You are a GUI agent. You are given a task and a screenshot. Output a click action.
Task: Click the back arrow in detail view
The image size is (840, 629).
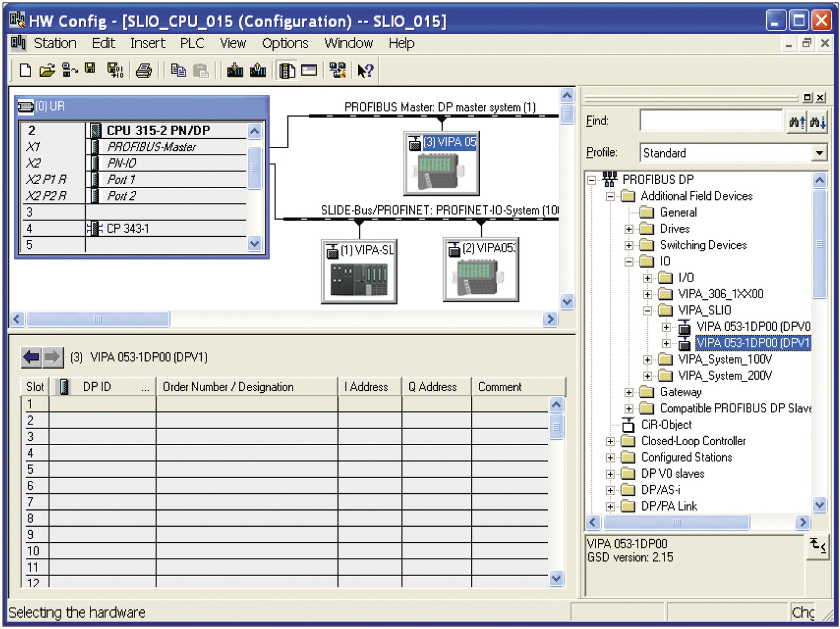[31, 357]
